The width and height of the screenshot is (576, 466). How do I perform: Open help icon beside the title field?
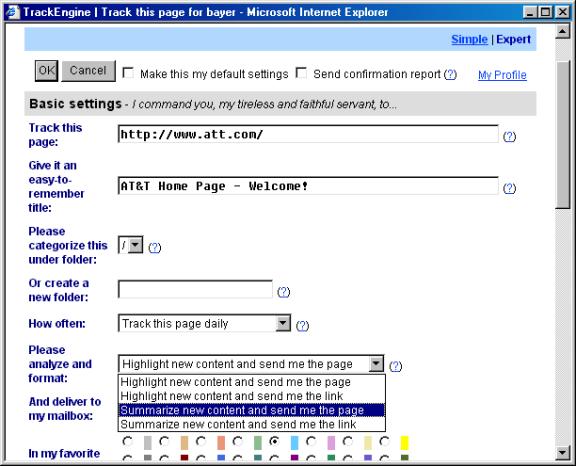[x=509, y=188]
